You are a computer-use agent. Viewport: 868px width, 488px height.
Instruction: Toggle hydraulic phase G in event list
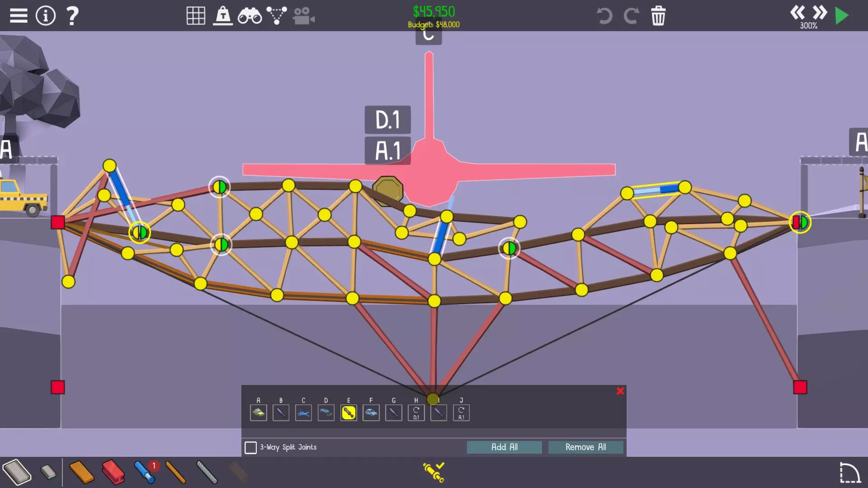coord(394,413)
